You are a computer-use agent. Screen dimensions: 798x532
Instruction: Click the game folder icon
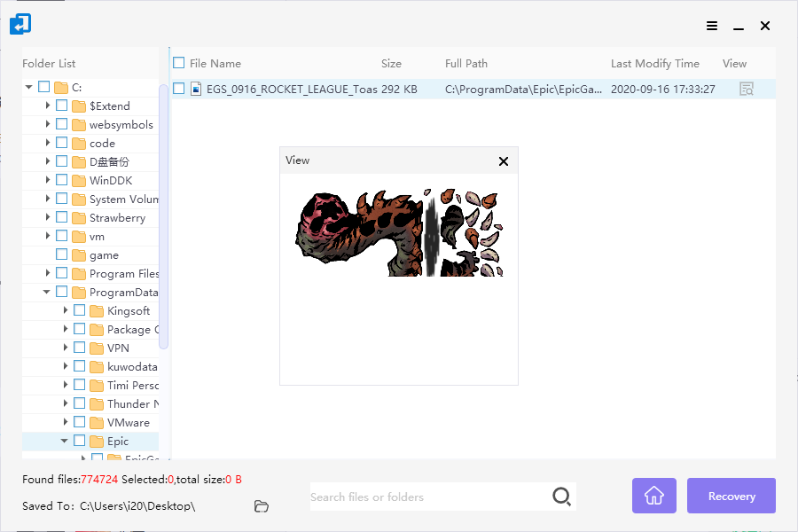pos(79,255)
